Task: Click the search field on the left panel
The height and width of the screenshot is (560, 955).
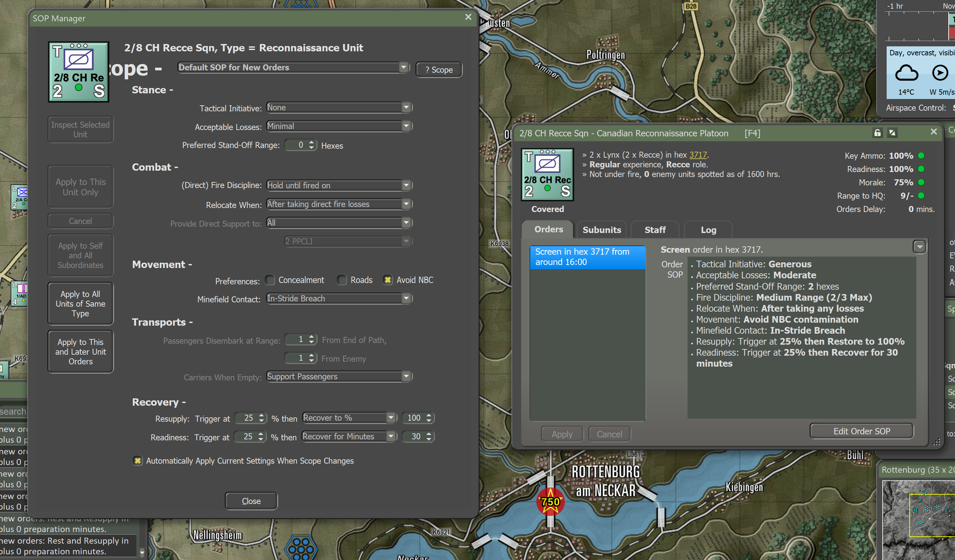Action: (x=13, y=411)
